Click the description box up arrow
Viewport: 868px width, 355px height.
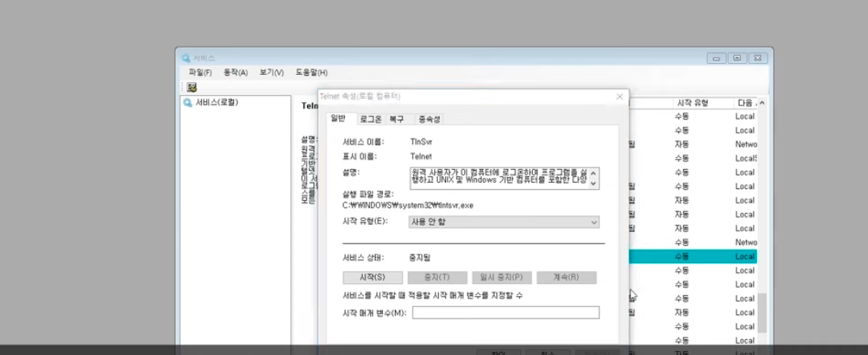(x=594, y=173)
